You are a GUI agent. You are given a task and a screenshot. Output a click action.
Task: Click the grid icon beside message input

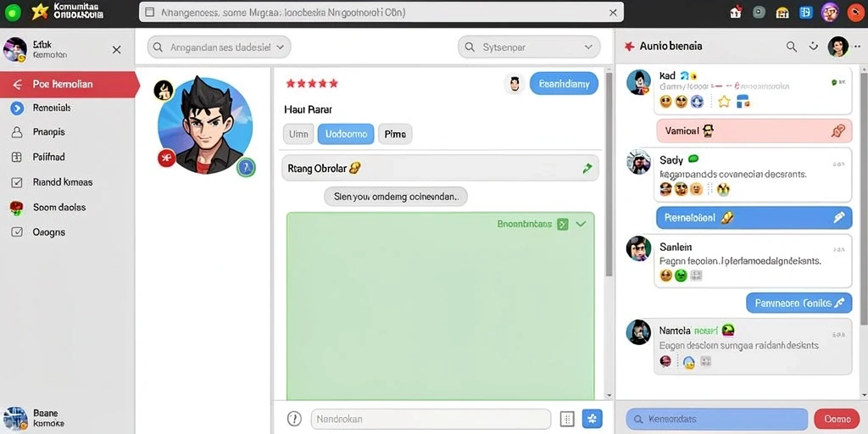[x=567, y=419]
